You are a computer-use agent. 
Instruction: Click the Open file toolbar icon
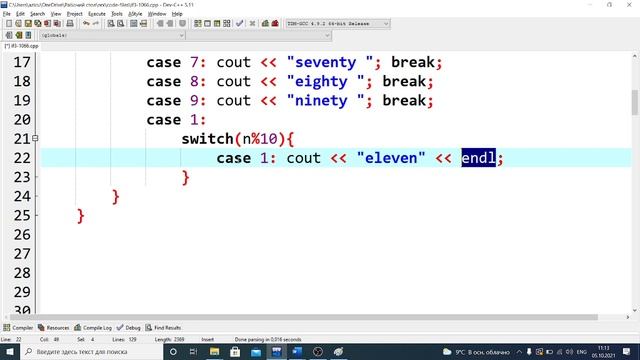[x=18, y=24]
